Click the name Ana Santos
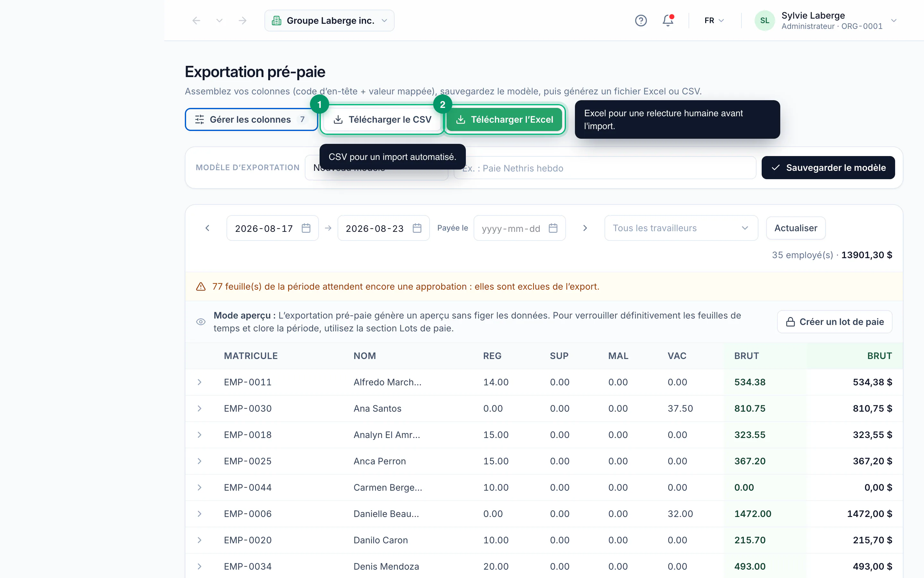This screenshot has height=578, width=924. tap(377, 409)
